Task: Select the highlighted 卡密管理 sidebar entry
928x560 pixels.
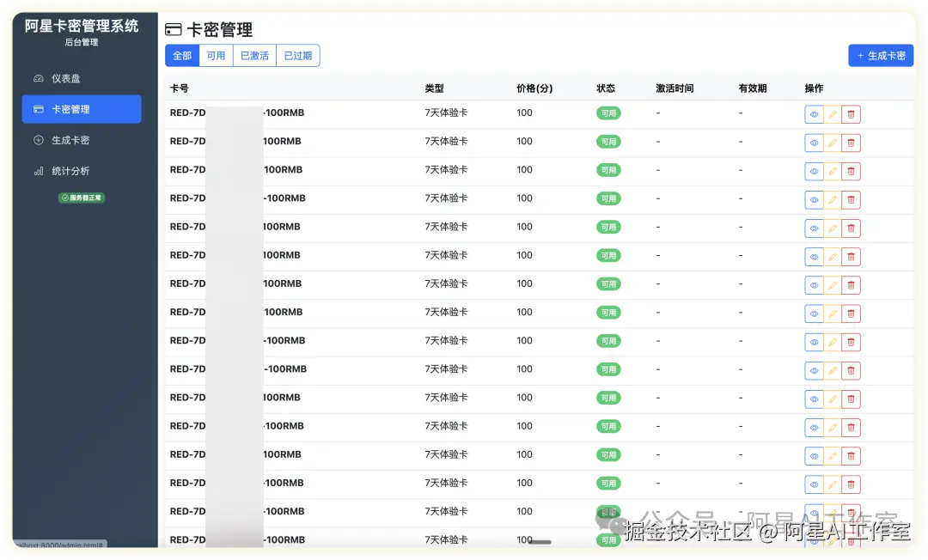Action: [x=80, y=109]
